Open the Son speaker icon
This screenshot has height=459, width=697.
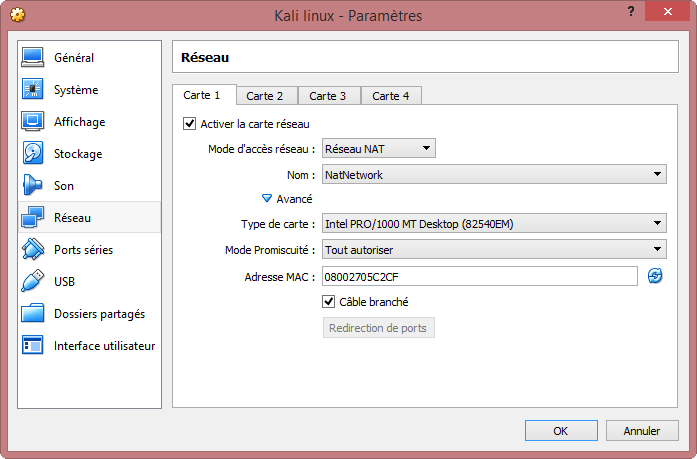click(32, 185)
